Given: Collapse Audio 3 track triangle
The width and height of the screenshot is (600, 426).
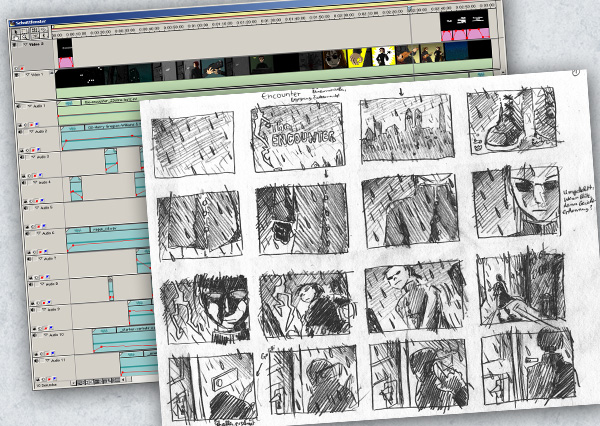Looking at the screenshot, I should coord(33,157).
